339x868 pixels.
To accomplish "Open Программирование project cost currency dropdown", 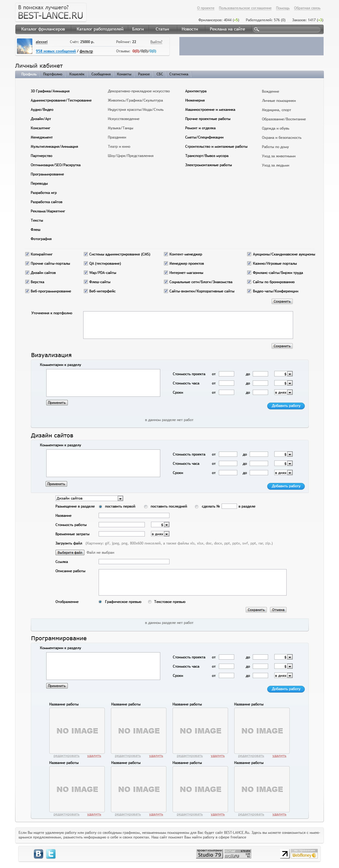I will (x=283, y=657).
